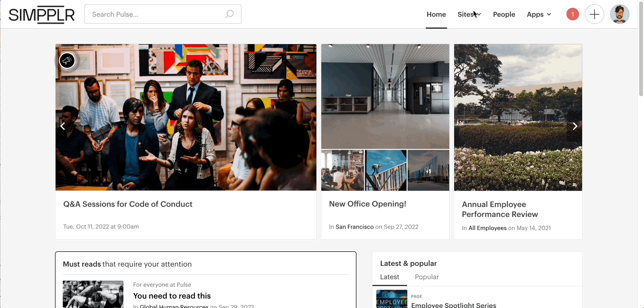This screenshot has width=644, height=308.
Task: Click the megaphone announcement icon on carousel
Action: [67, 61]
